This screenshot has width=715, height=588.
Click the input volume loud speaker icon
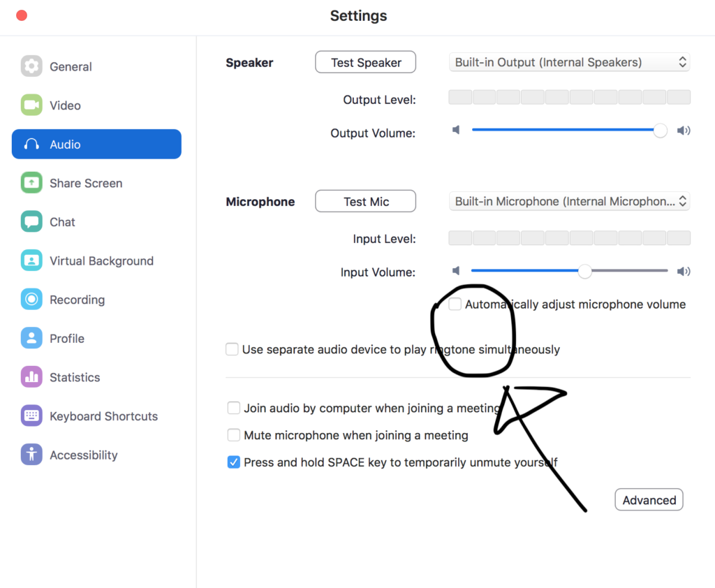684,272
